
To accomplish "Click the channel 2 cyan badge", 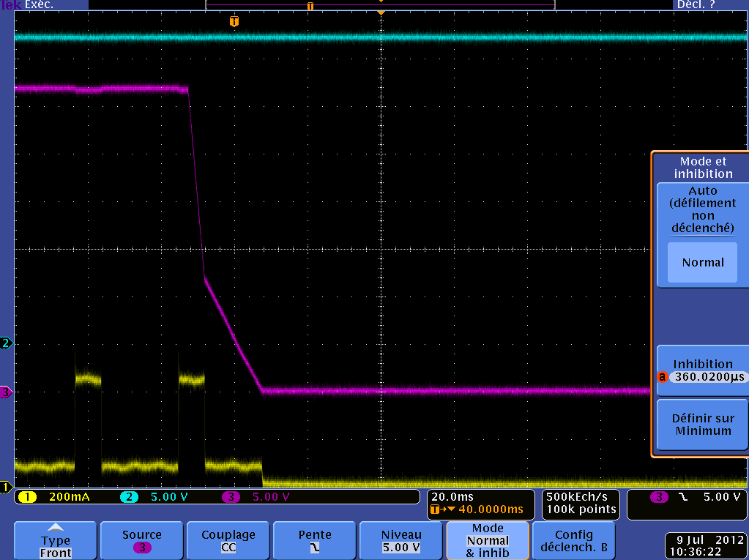I will coord(129,497).
